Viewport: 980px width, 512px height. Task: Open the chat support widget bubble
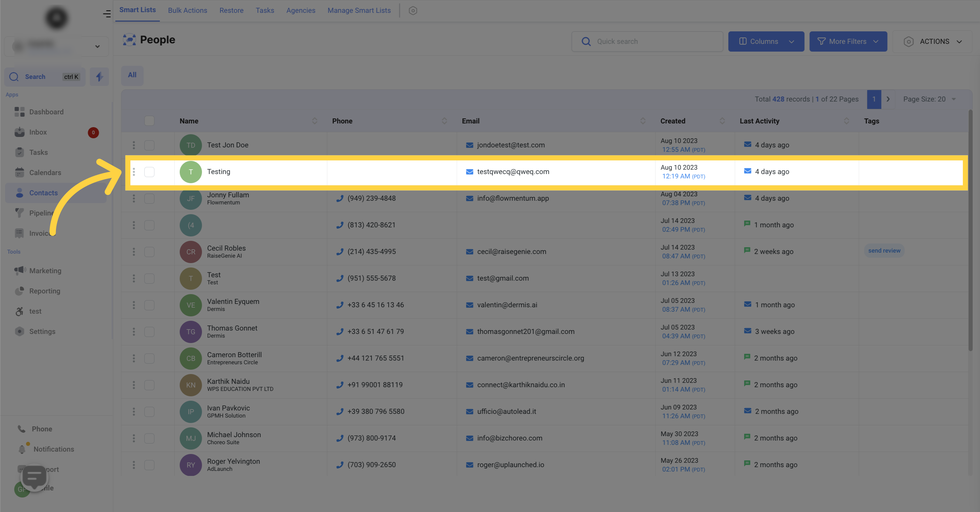(34, 477)
